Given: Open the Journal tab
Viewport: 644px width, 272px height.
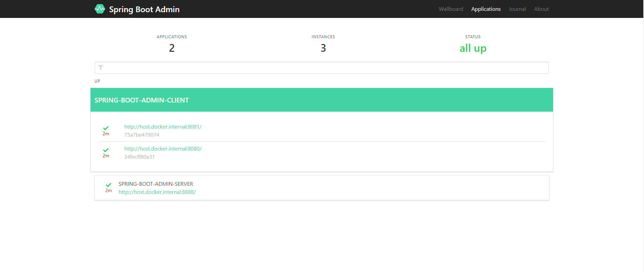Looking at the screenshot, I should click(x=517, y=9).
